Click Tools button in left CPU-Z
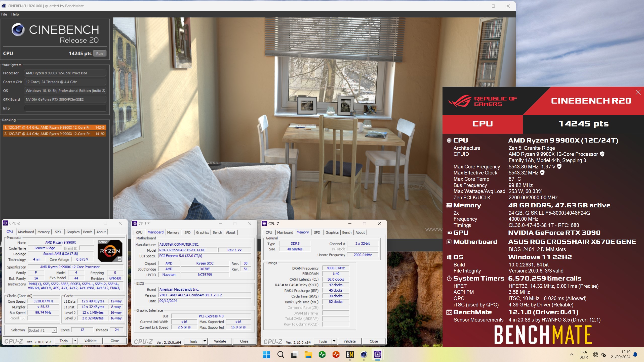The height and width of the screenshot is (362, 644). click(64, 341)
